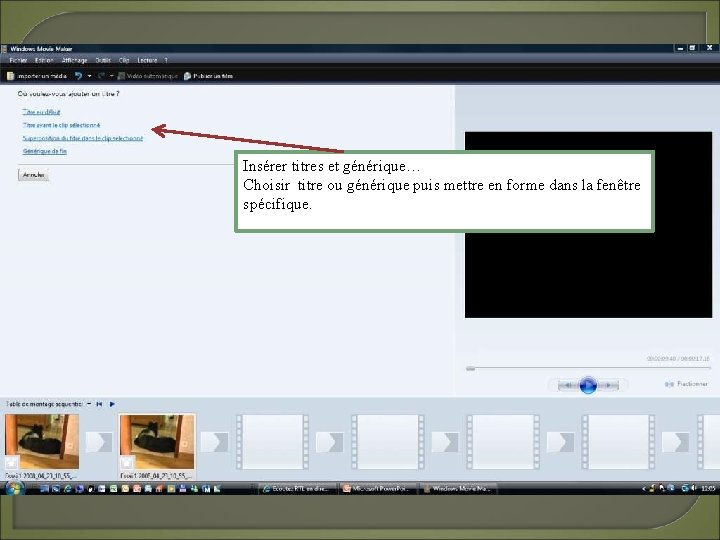Screen dimensions: 720x540
Task: Click the Générique de fin link
Action: pyautogui.click(x=45, y=151)
